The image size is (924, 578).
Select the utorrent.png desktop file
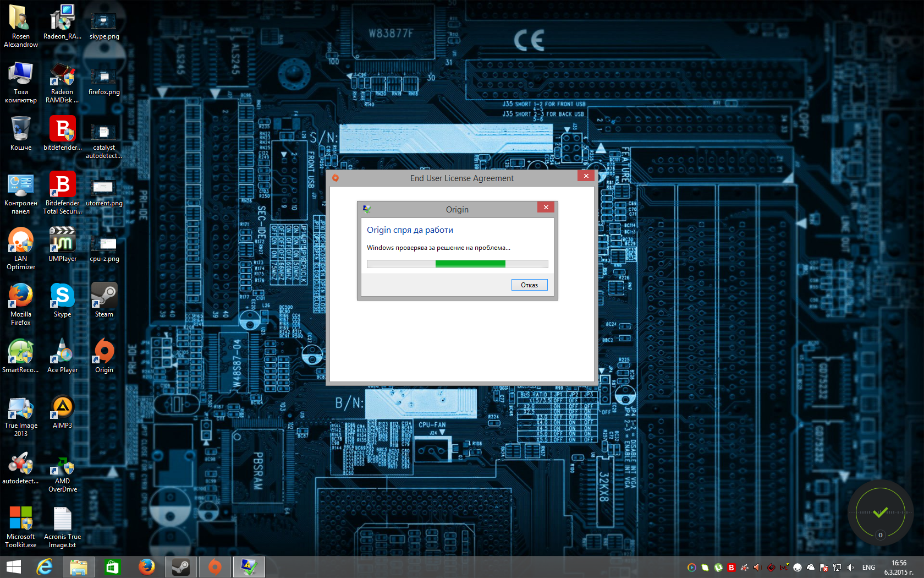pos(104,193)
